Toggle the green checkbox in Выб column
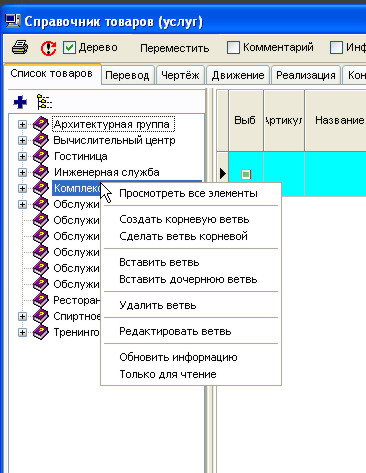 [246, 174]
